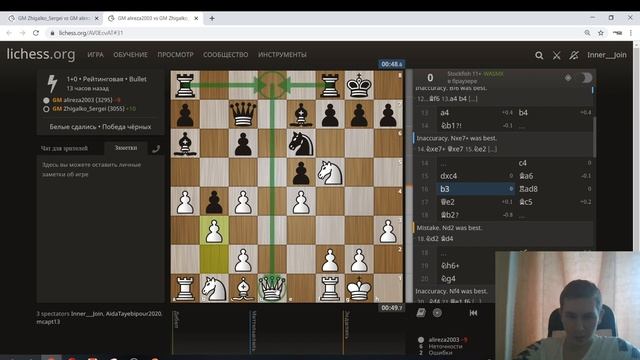Select move 13 a4 in move list
This screenshot has height=360, width=640.
pos(476,113)
